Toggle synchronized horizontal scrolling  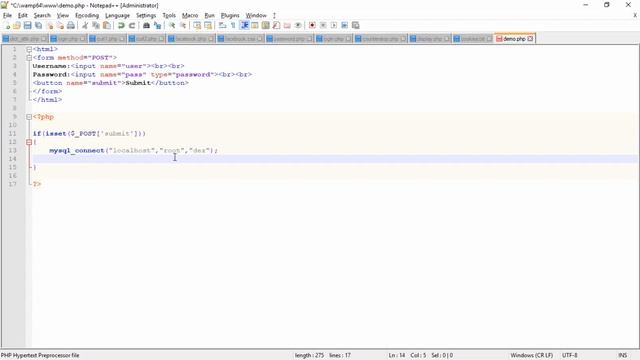[x=208, y=25]
